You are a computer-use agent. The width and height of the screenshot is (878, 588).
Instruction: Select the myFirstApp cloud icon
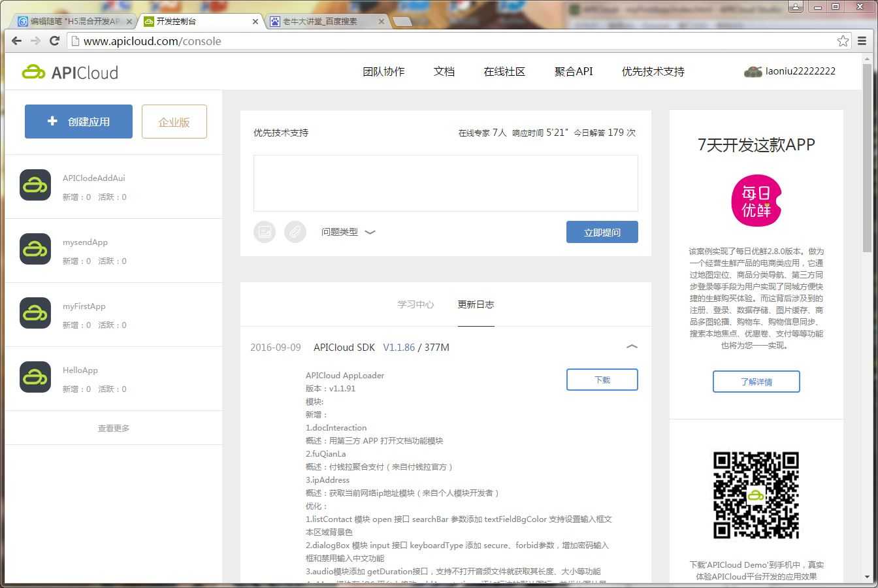click(x=35, y=313)
